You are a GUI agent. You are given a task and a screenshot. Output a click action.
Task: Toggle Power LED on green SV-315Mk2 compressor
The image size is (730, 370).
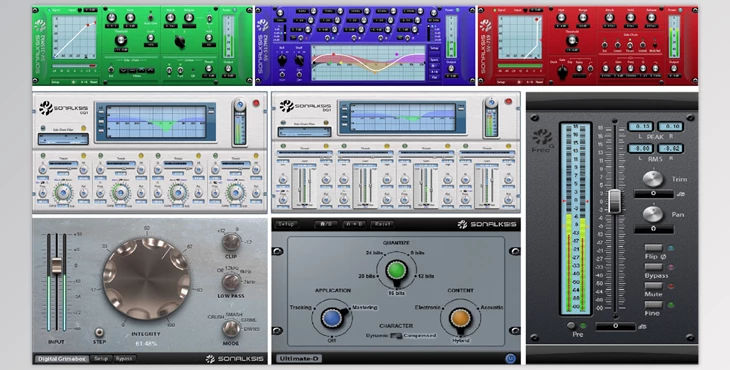[236, 10]
